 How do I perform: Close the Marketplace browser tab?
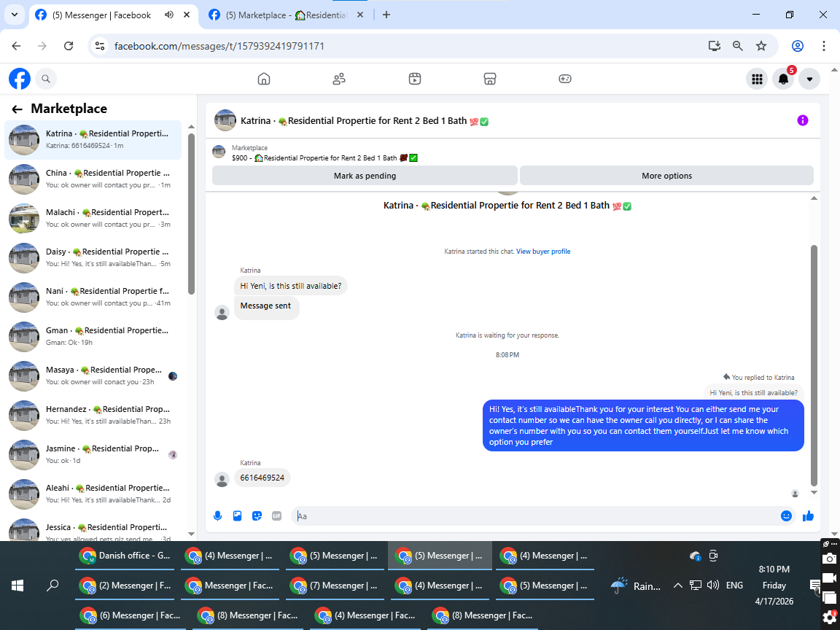360,15
